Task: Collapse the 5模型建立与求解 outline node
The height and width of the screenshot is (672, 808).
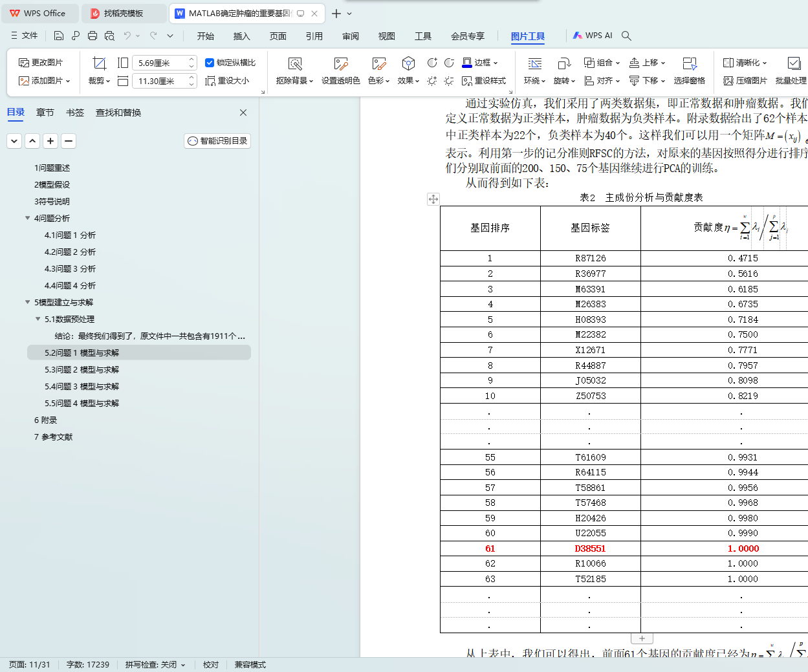Action: click(x=28, y=302)
